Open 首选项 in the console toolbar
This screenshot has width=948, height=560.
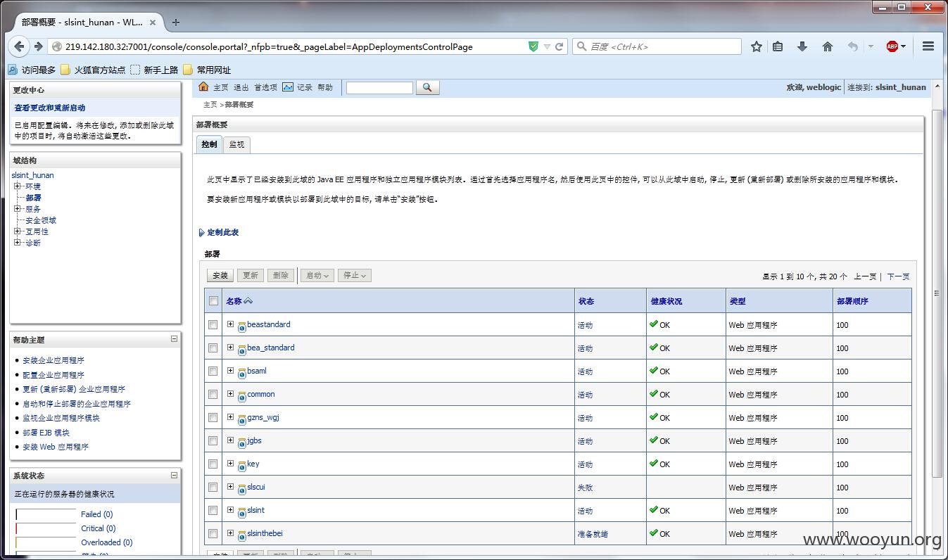pyautogui.click(x=265, y=87)
